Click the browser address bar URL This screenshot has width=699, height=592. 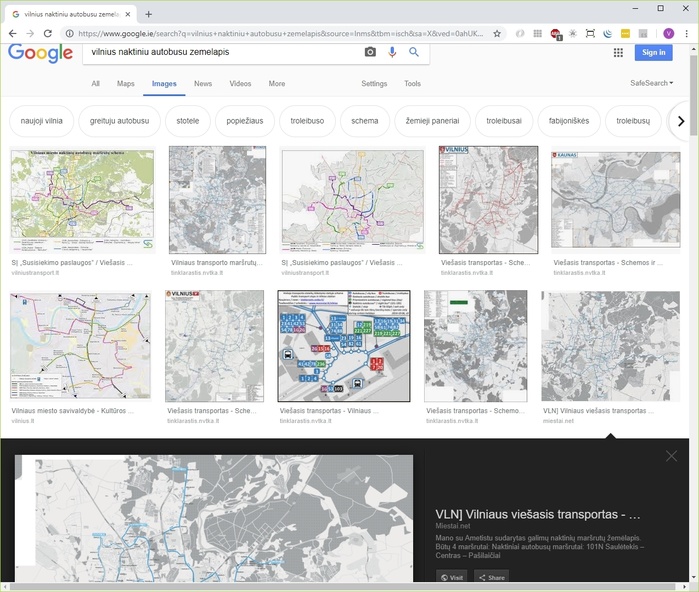[x=281, y=33]
